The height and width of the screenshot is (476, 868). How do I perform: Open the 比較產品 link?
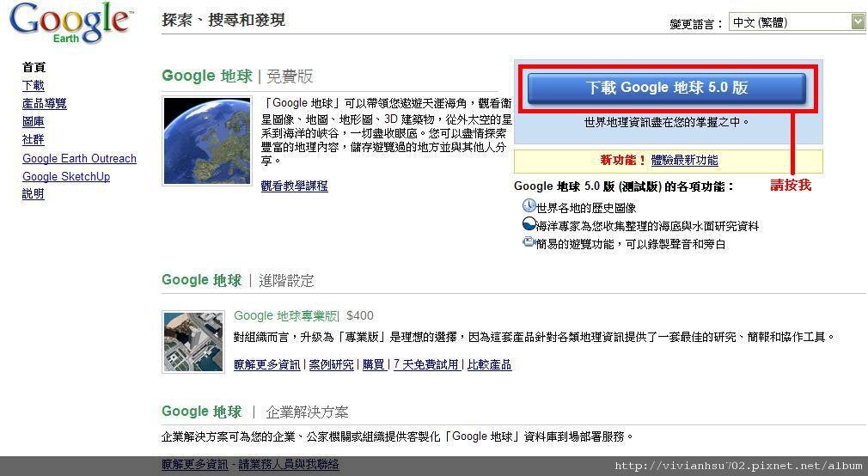tap(489, 365)
